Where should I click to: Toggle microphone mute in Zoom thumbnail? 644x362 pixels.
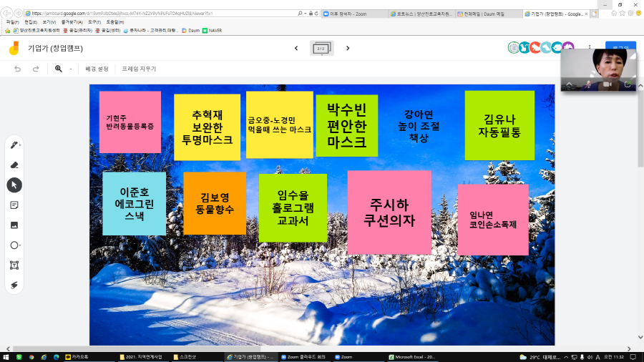[589, 84]
